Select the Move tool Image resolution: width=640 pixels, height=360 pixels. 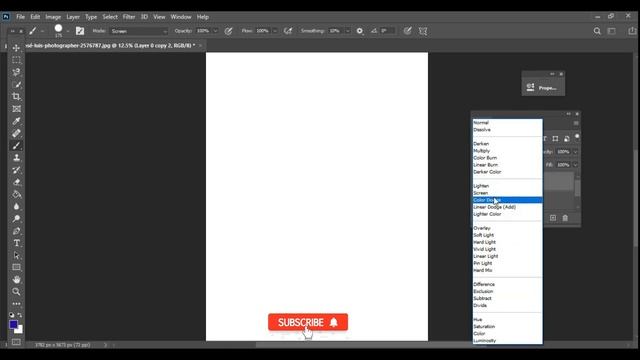(16, 48)
